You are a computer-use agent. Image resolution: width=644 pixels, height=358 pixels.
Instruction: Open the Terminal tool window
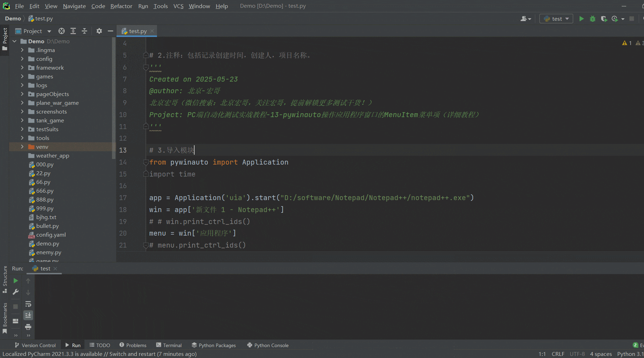click(169, 345)
